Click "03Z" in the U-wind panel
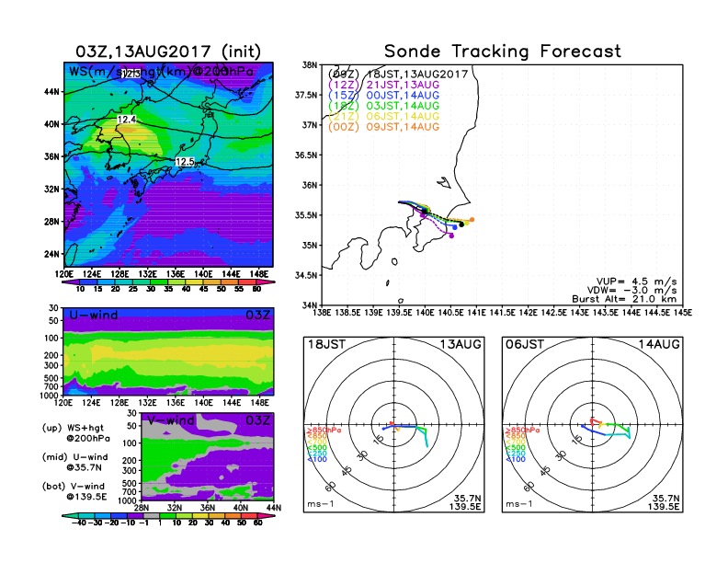Screen dimensions: 728x563 [x=257, y=316]
